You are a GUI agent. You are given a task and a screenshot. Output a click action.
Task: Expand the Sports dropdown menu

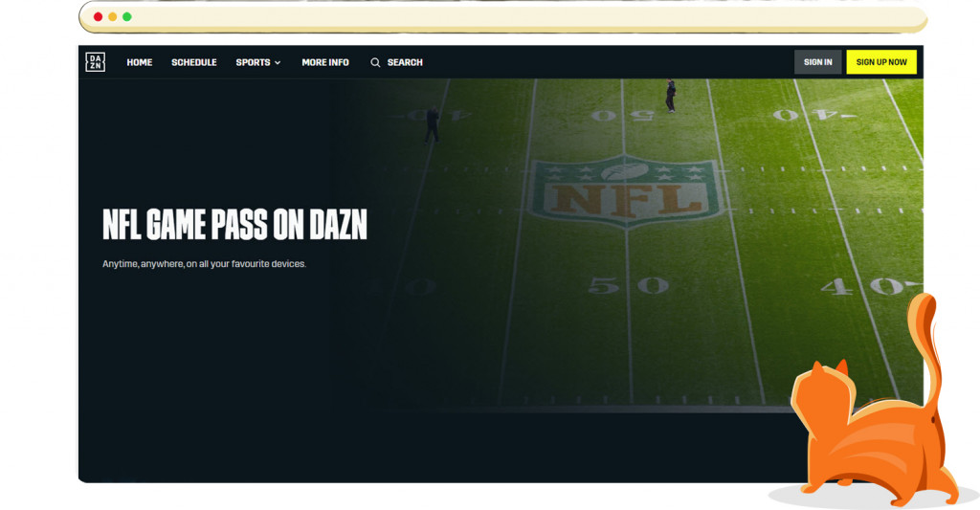pyautogui.click(x=258, y=62)
